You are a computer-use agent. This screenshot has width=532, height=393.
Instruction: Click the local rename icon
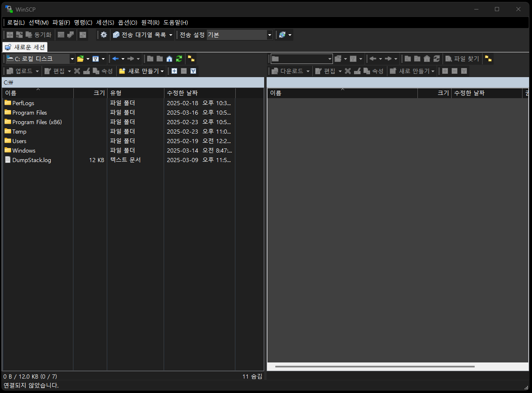pos(87,71)
